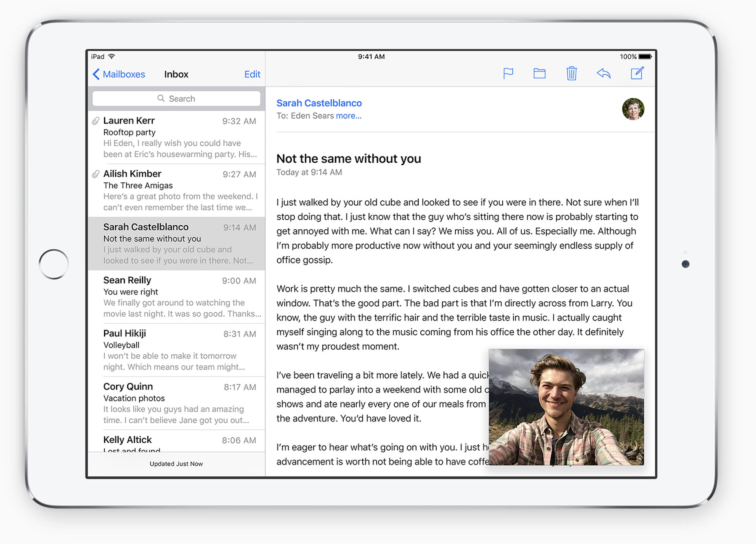Screen dimensions: 756x544
Task: Expand recipients with the "more..." link
Action: [348, 116]
